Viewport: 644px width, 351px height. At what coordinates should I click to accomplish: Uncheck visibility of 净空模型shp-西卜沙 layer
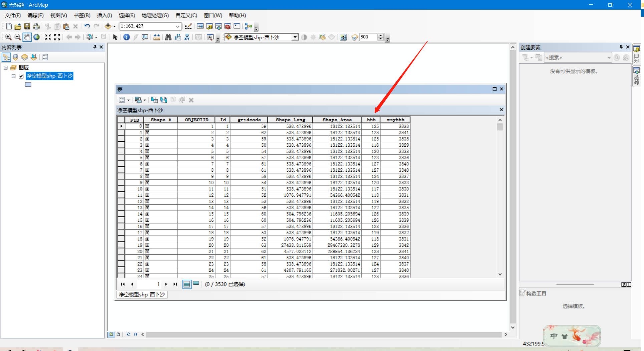21,76
